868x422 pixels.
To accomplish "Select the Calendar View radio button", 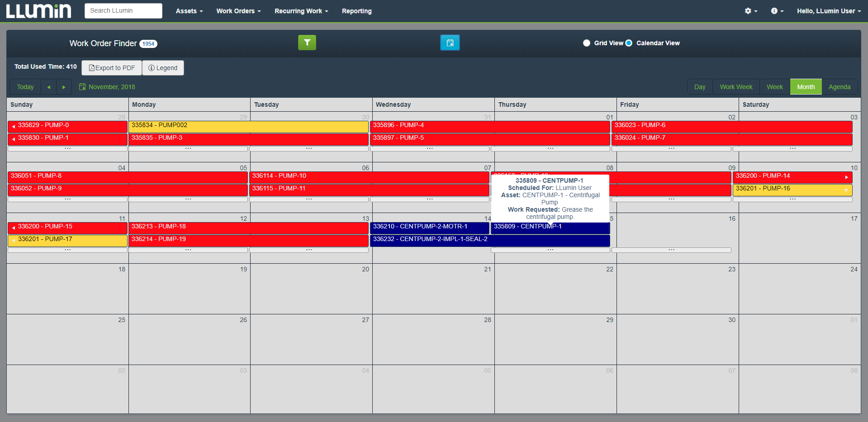I will (x=629, y=43).
